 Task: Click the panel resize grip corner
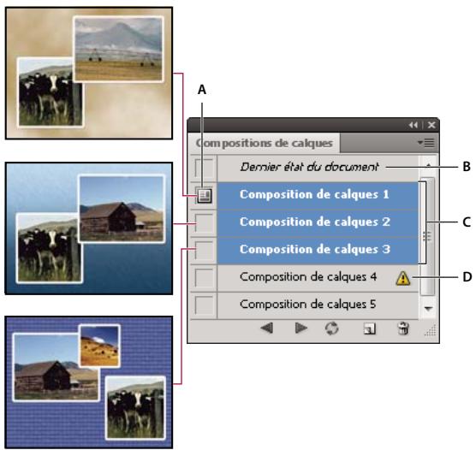point(431,331)
